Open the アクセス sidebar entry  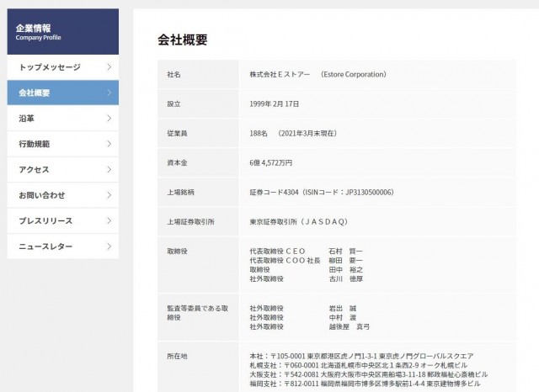63,170
